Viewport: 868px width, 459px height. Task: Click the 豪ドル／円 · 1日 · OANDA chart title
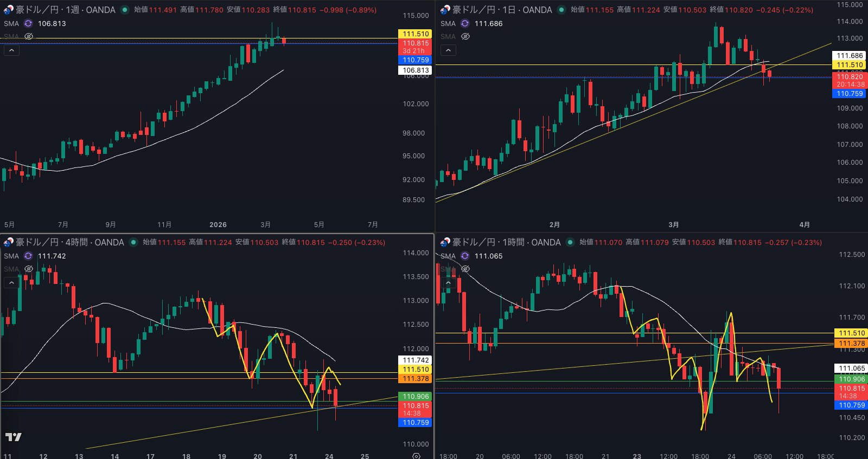click(x=502, y=10)
